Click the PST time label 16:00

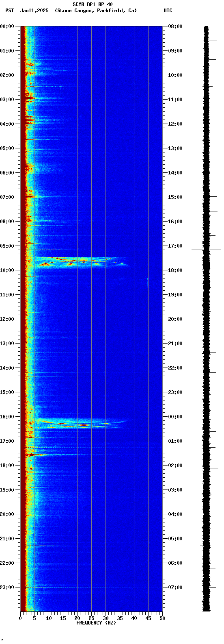pos(7,417)
